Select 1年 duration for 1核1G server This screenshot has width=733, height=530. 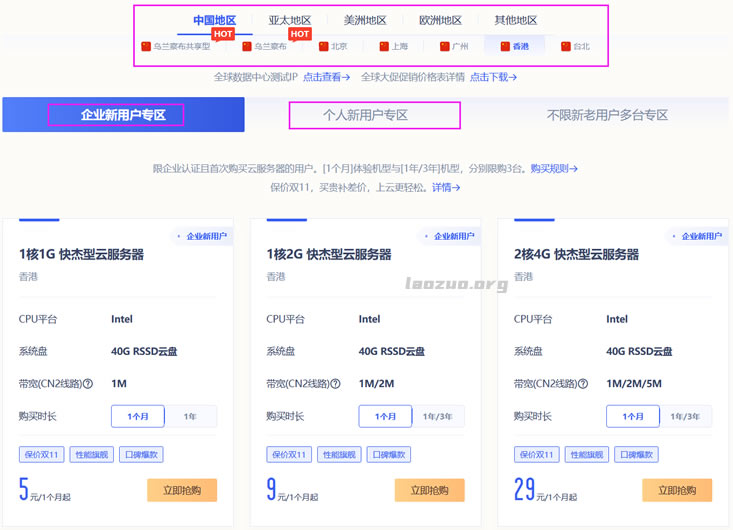(190, 416)
